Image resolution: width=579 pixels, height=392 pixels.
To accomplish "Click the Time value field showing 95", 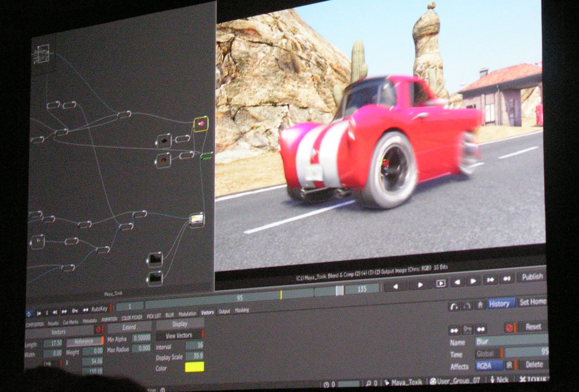I will pyautogui.click(x=527, y=352).
